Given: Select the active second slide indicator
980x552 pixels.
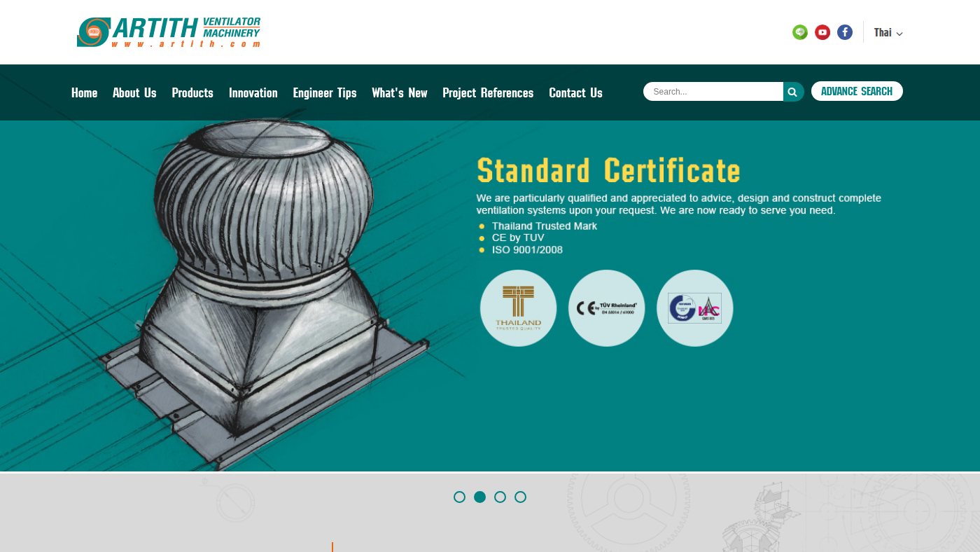Looking at the screenshot, I should point(479,497).
